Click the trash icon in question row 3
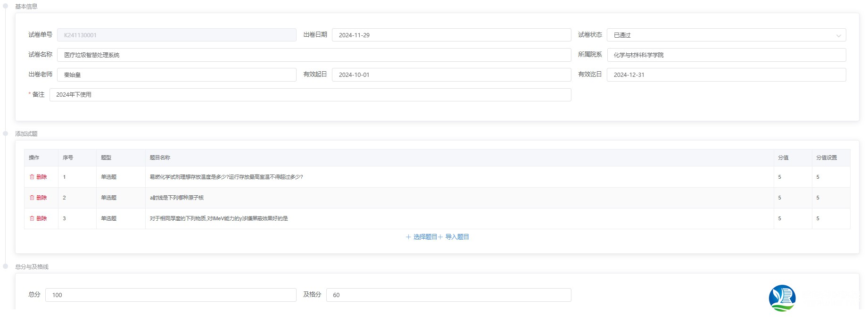This screenshot has height=324, width=868. click(x=32, y=218)
